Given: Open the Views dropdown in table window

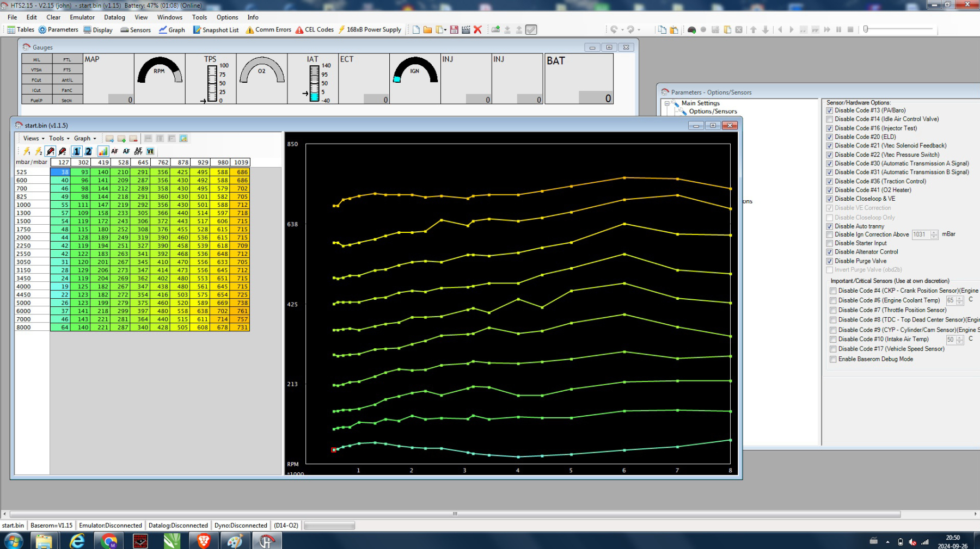Looking at the screenshot, I should tap(34, 138).
